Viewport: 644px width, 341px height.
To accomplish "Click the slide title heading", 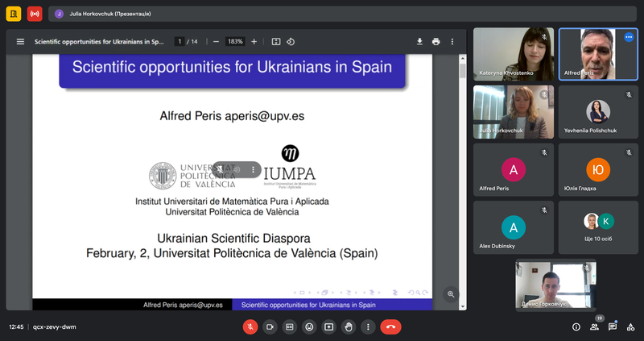I will [232, 67].
